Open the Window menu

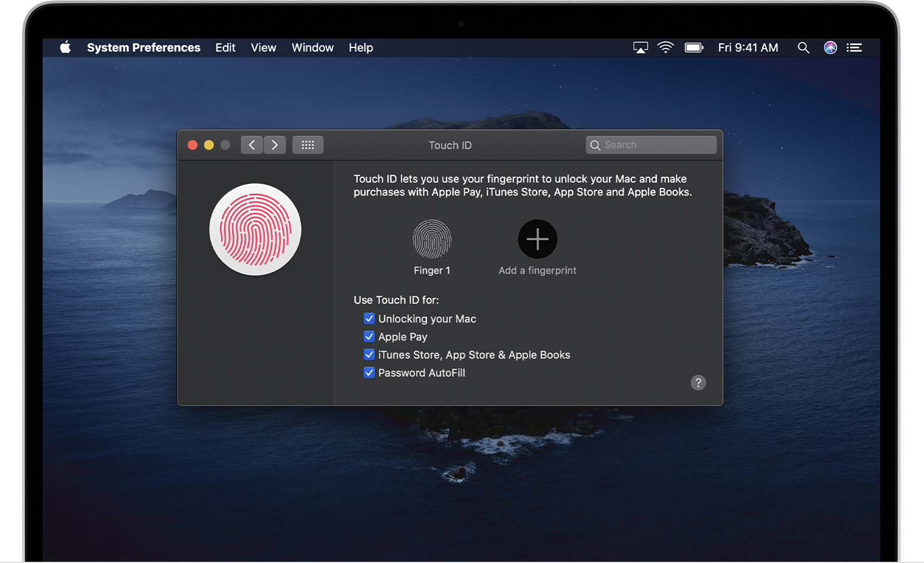point(312,48)
